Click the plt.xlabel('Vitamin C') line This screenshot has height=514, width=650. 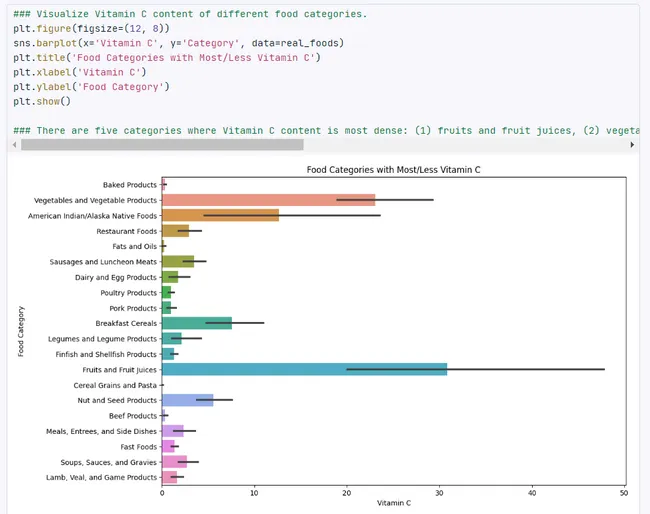coord(80,72)
